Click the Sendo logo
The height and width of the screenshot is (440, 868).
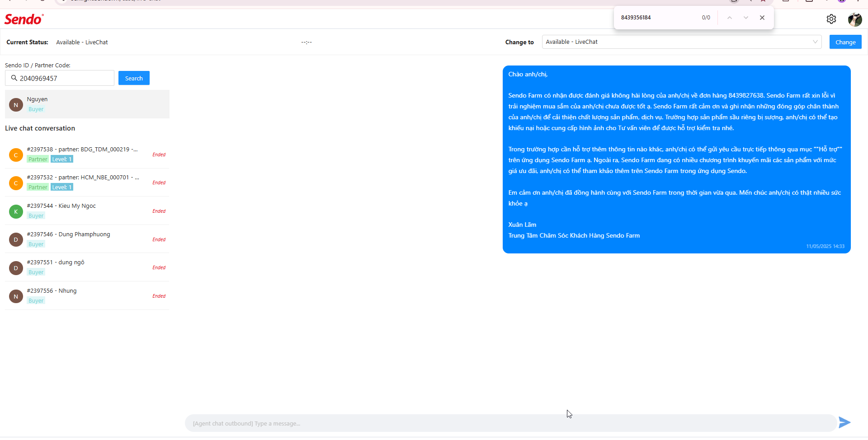(x=24, y=19)
